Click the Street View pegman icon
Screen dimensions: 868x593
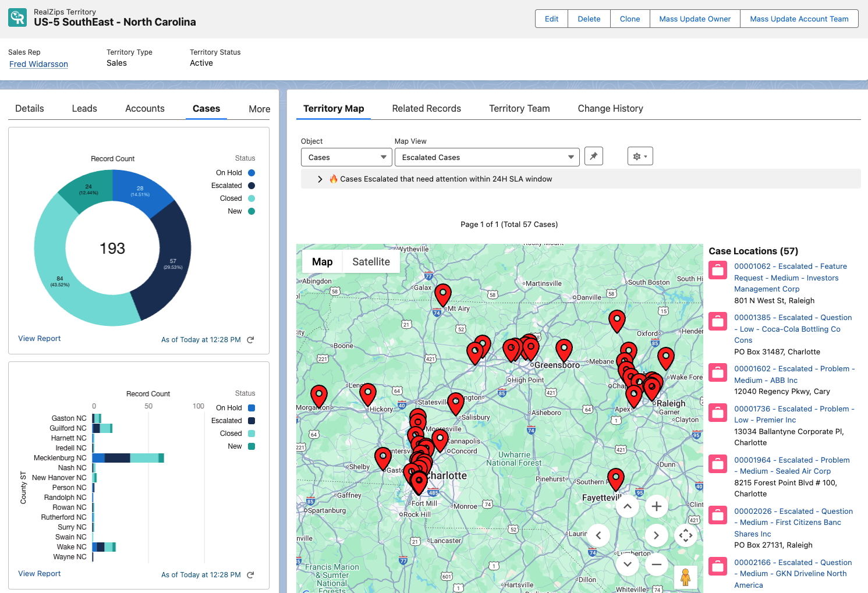click(685, 577)
